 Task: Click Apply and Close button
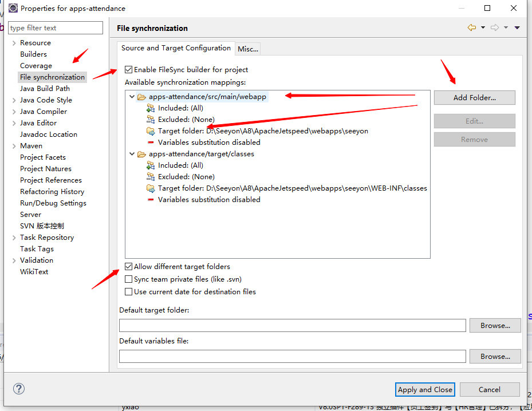[x=425, y=390]
